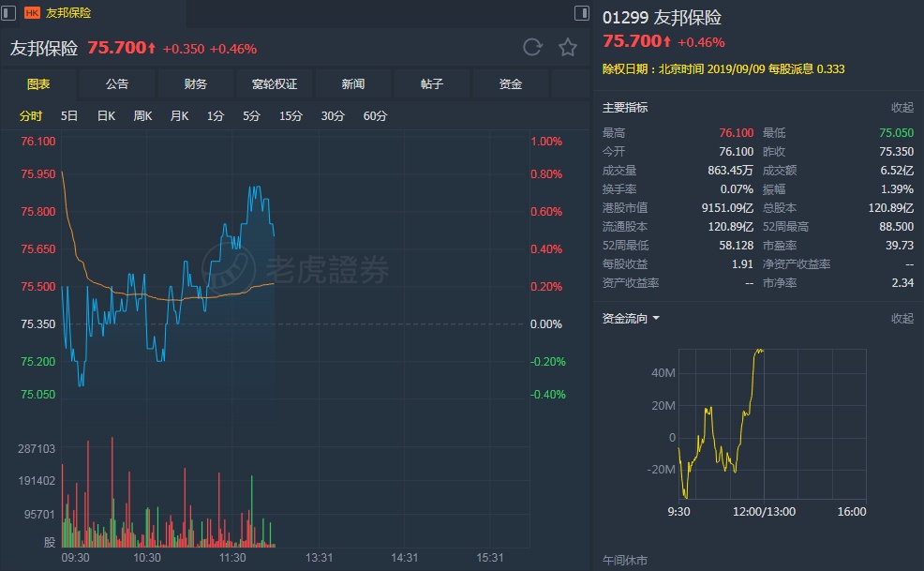This screenshot has width=924, height=571.
Task: Open the 财务 tab
Action: [196, 84]
